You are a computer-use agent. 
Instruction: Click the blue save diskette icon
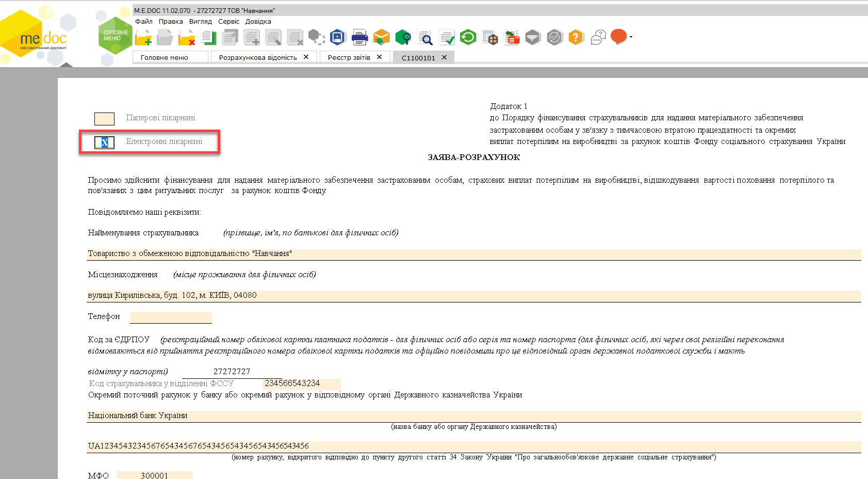(x=337, y=37)
